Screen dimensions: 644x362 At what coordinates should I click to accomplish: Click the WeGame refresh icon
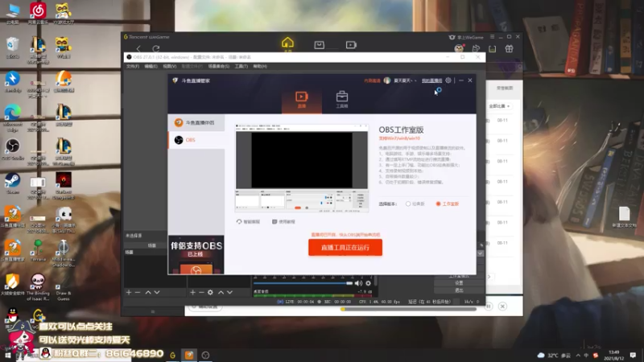click(x=155, y=48)
